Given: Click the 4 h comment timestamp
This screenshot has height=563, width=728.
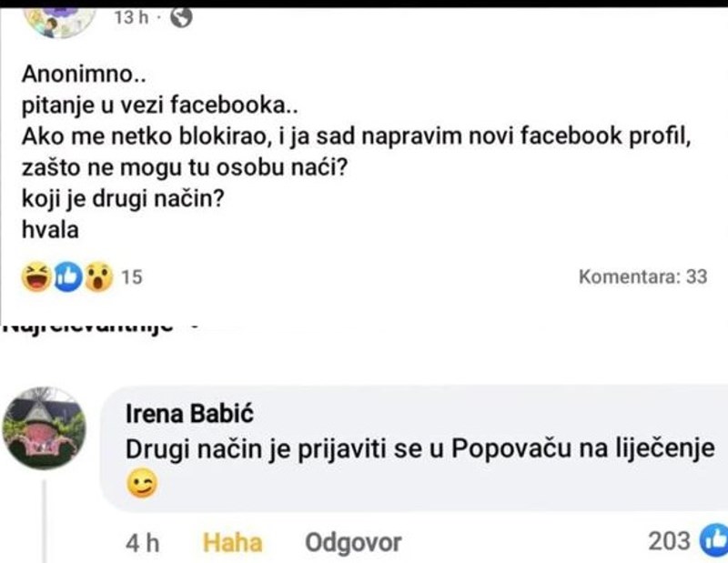Looking at the screenshot, I should [142, 543].
